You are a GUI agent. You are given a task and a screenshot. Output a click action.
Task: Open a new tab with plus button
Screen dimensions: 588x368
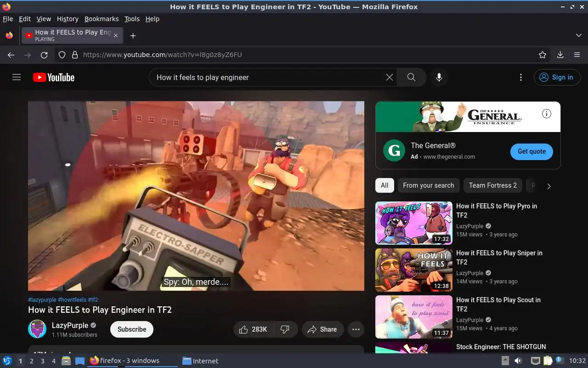133,35
